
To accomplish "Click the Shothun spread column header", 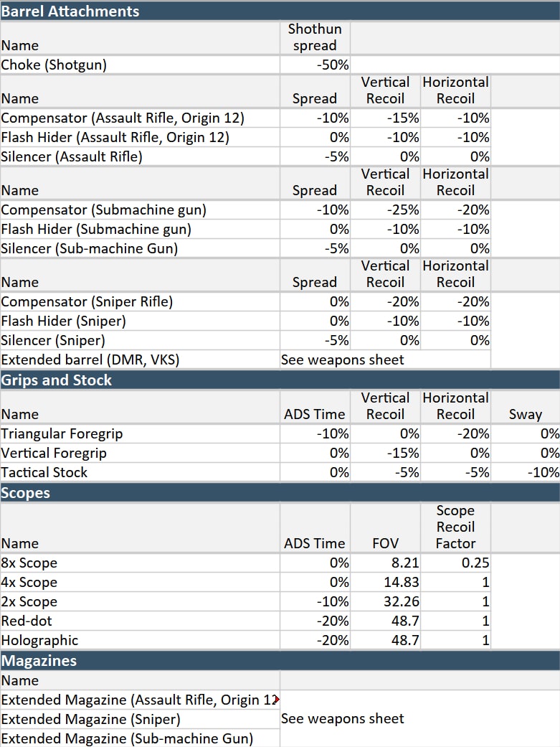I will click(x=315, y=37).
